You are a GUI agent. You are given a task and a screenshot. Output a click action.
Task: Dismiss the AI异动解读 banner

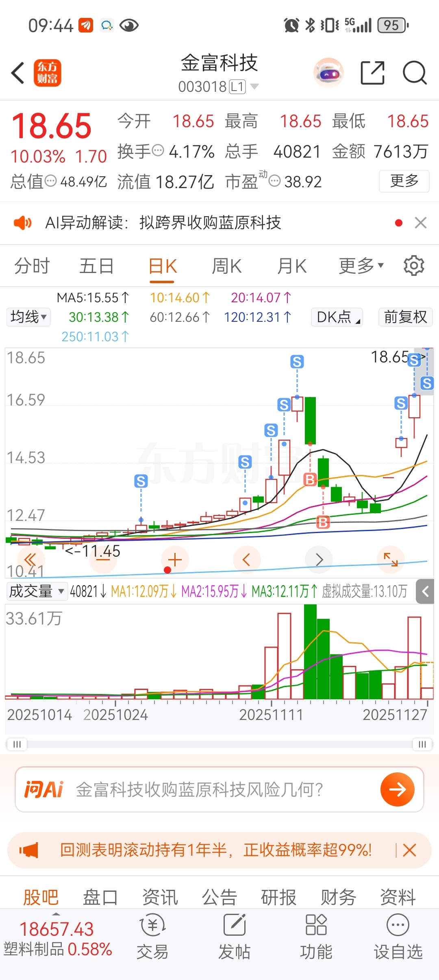[x=421, y=223]
